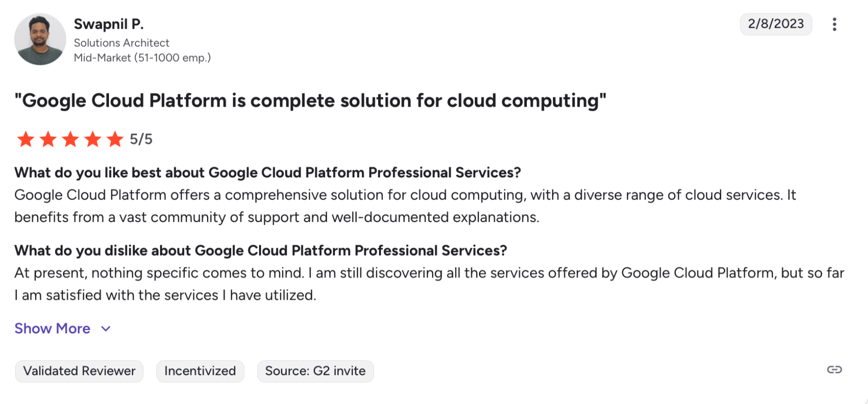Image resolution: width=868 pixels, height=404 pixels.
Task: Click the fifth rating star
Action: (x=115, y=139)
